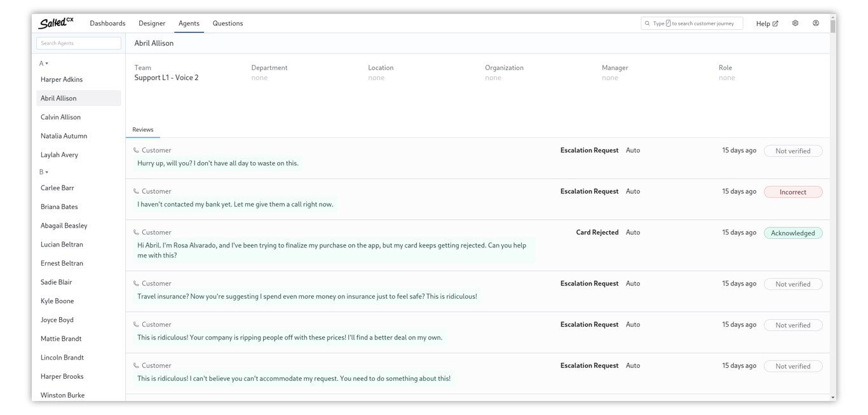Click the Salted CX logo
868x415 pixels.
coord(56,23)
